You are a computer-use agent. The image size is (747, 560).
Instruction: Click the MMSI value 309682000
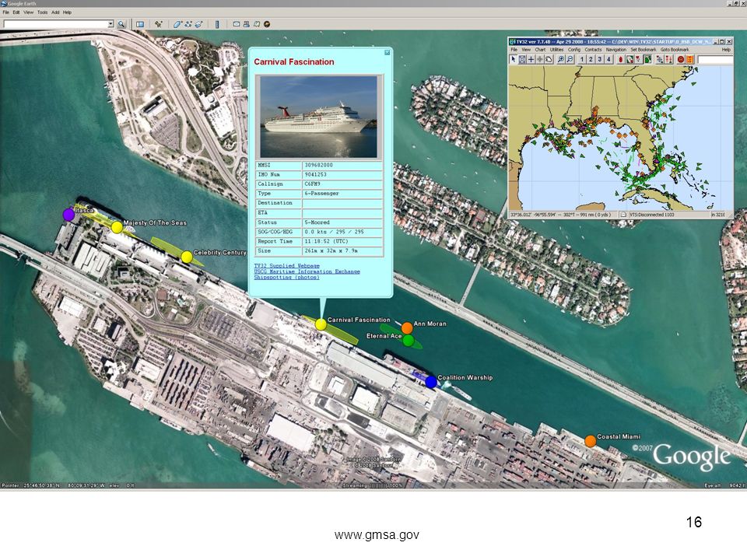point(319,165)
